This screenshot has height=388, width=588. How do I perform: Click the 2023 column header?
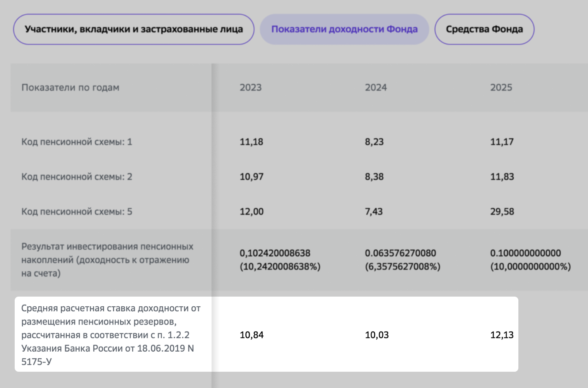251,88
